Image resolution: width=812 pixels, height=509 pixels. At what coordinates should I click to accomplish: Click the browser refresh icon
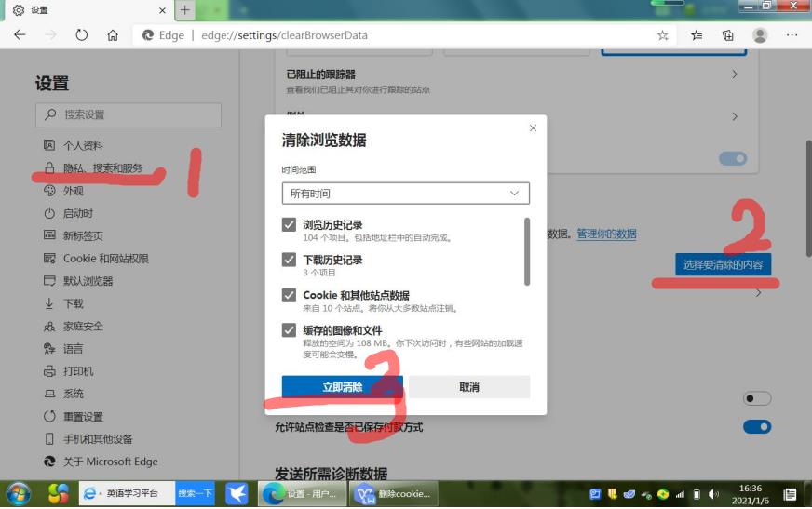click(82, 35)
